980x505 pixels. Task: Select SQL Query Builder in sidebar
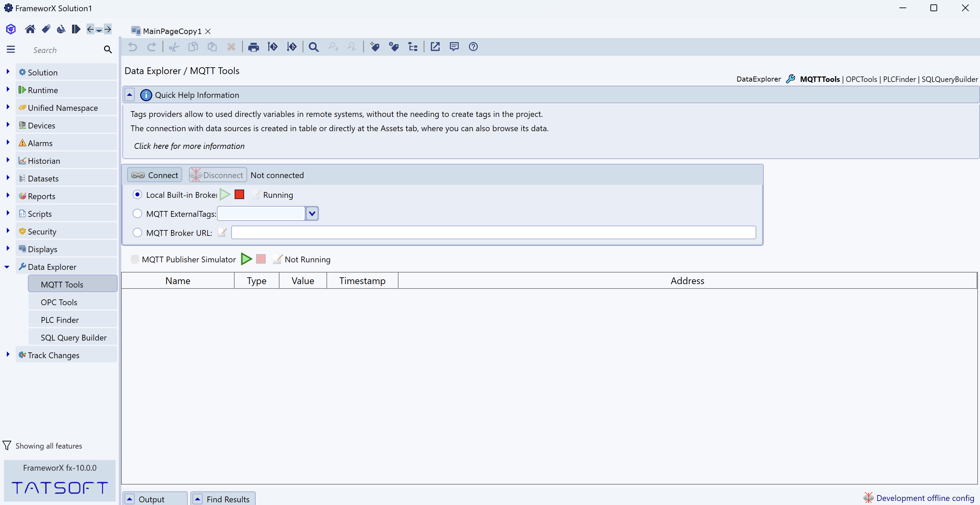[x=73, y=338]
